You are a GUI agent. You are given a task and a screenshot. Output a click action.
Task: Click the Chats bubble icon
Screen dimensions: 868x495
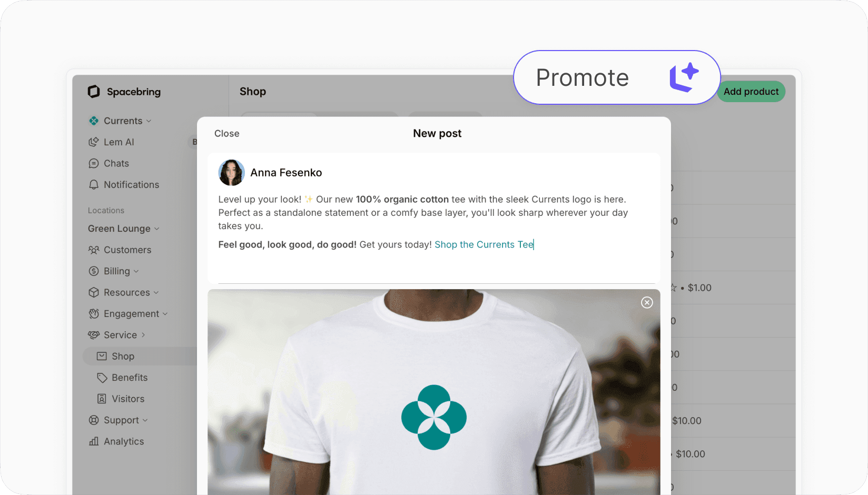tap(94, 163)
